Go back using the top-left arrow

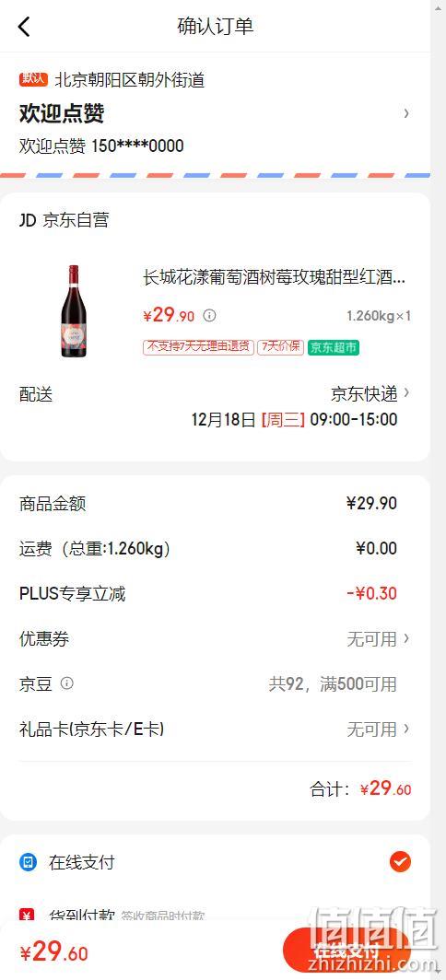point(24,26)
